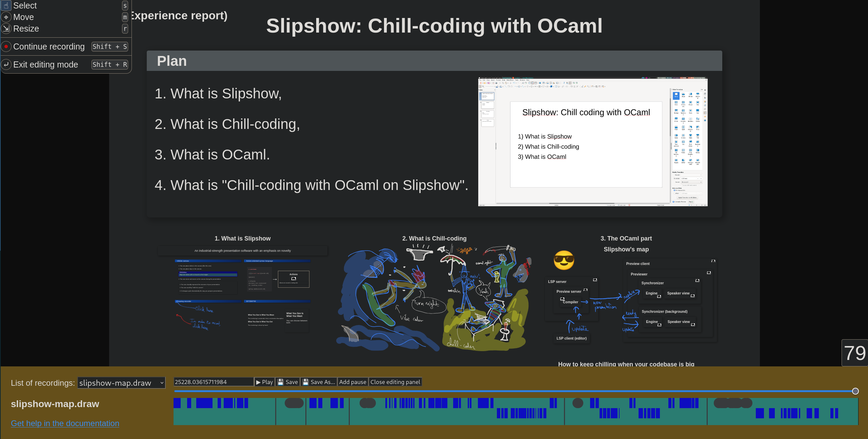Click the Continue recording red dot icon
Screen dimensions: 868x439
coord(6,46)
